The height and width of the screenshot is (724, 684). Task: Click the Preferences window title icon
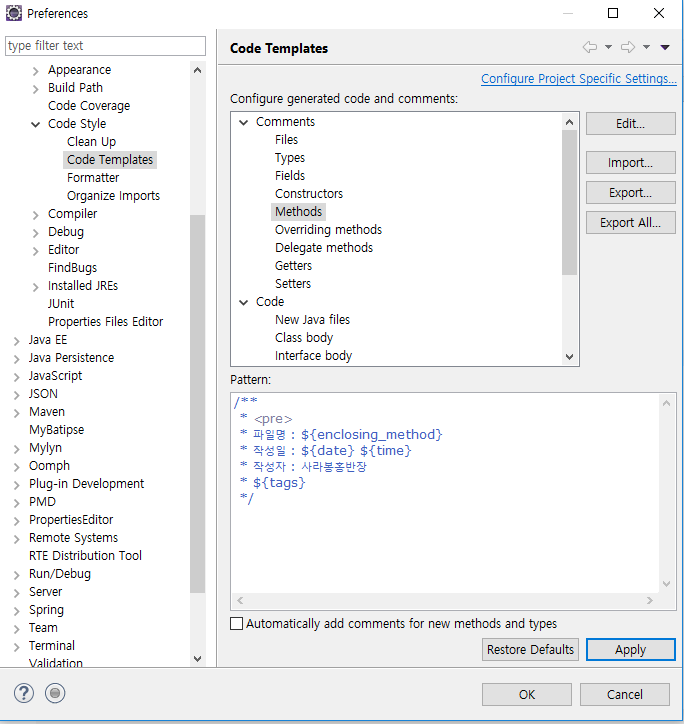click(x=14, y=13)
